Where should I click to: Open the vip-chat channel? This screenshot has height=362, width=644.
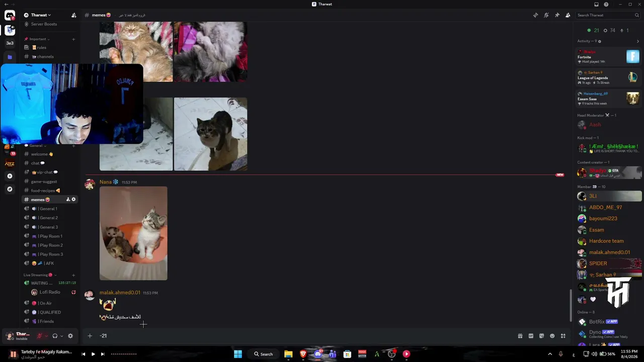(x=50, y=172)
